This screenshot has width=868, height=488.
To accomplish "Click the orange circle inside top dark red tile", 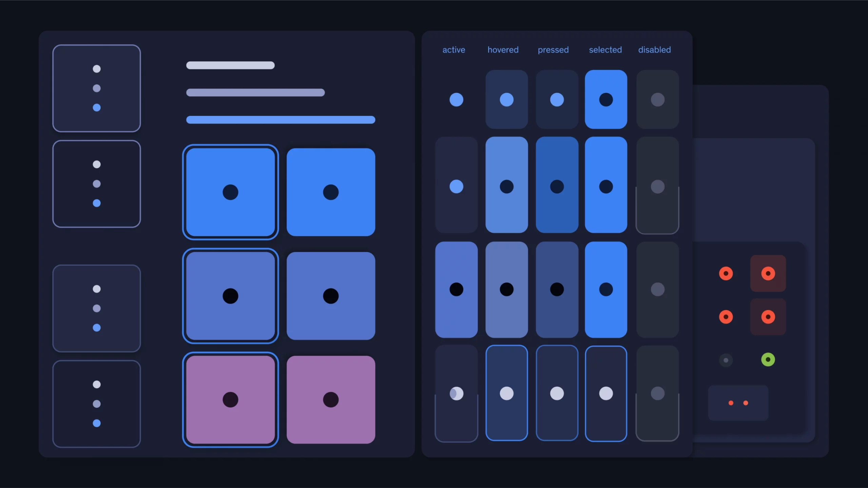I will tap(768, 273).
